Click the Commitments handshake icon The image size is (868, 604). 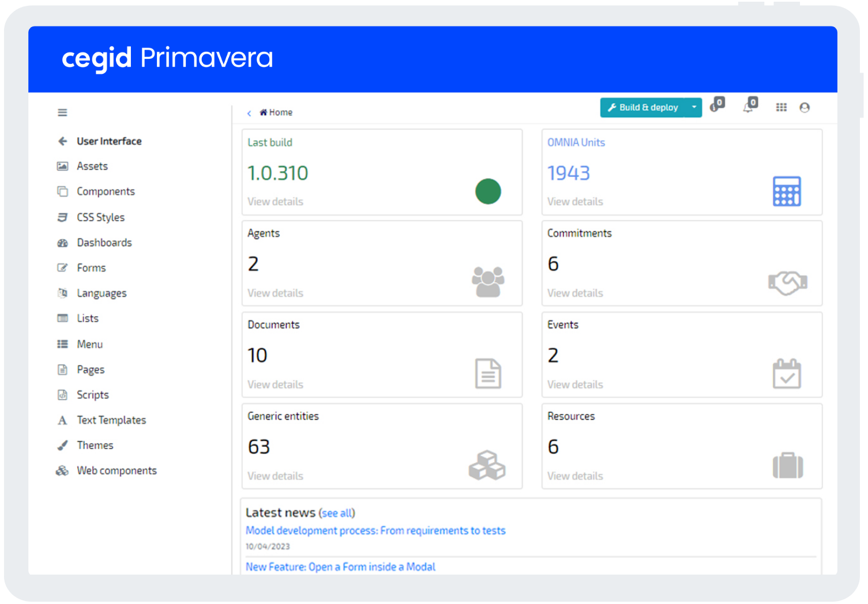click(788, 282)
